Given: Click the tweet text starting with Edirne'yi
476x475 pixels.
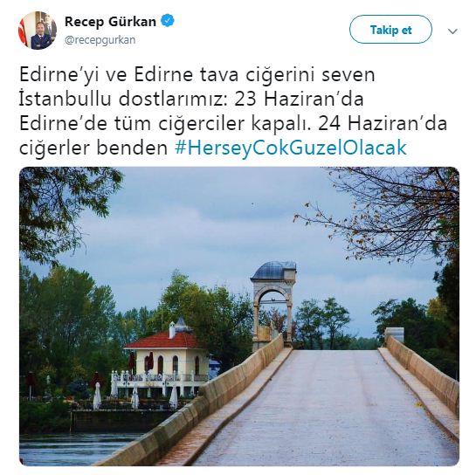Looking at the screenshot, I should coord(233,111).
